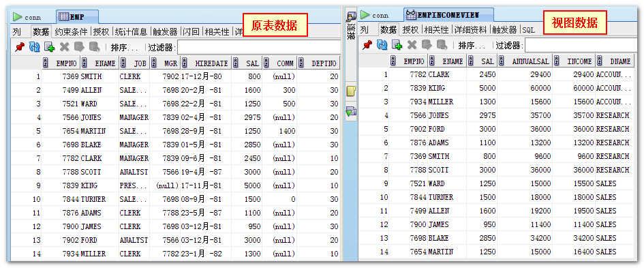Sort EMP table by HIREDATE column header
The image size is (644, 268).
tap(206, 63)
